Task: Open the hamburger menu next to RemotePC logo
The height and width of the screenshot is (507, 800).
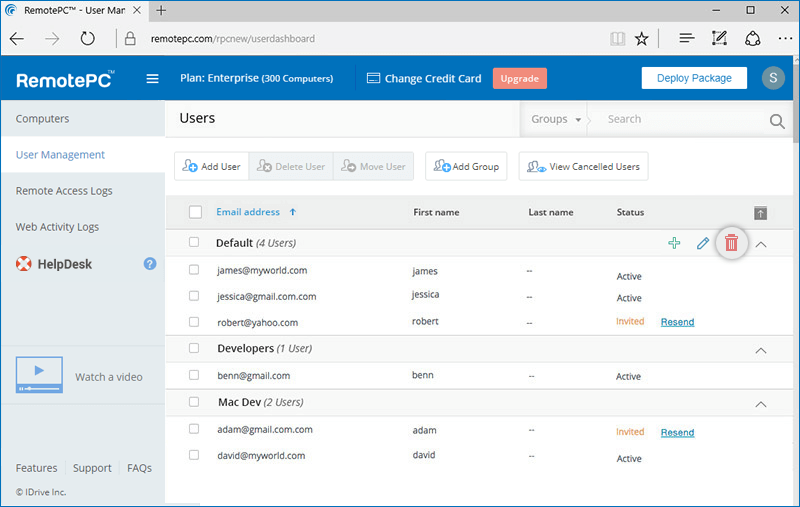Action: tap(152, 79)
